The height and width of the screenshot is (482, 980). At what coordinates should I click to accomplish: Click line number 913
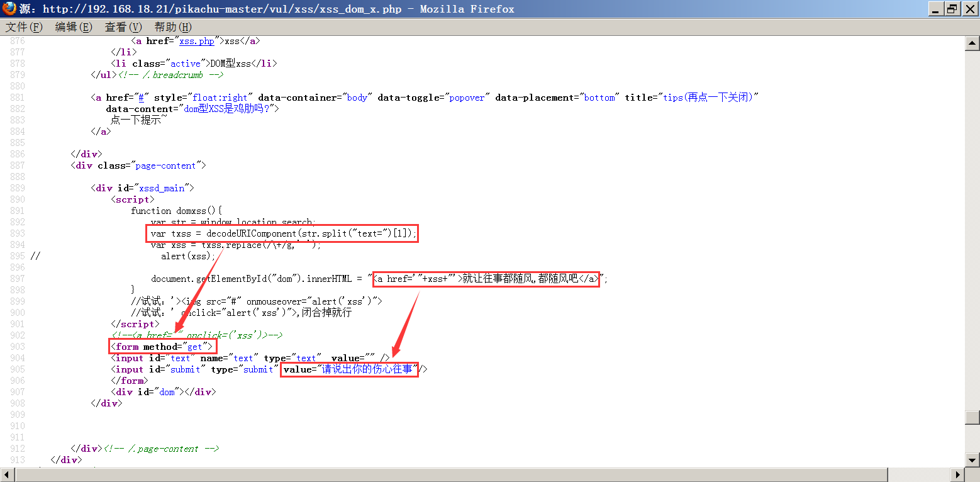click(18, 460)
